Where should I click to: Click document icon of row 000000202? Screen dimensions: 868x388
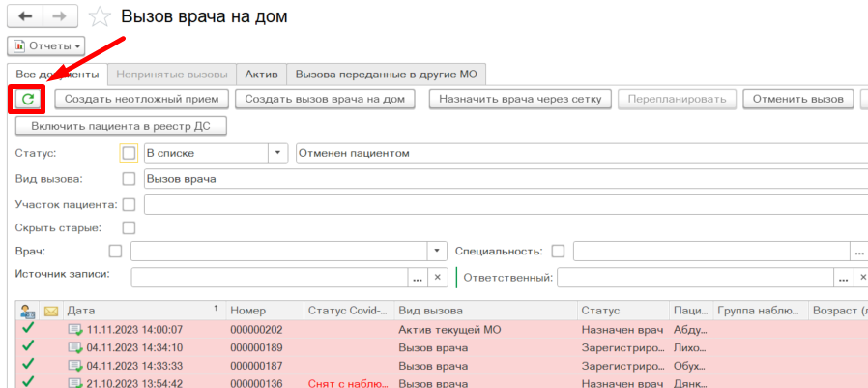75,330
